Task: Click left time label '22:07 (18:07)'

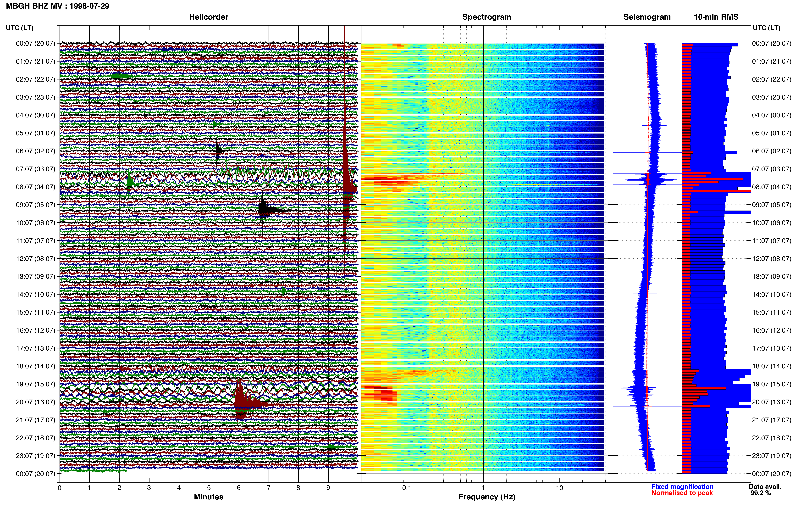Action: 36,438
